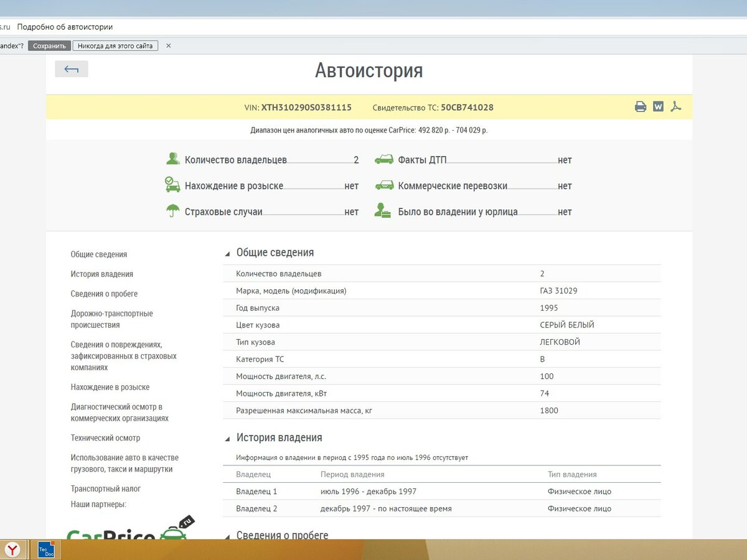Print the auto history report
The height and width of the screenshot is (560, 747).
[640, 107]
